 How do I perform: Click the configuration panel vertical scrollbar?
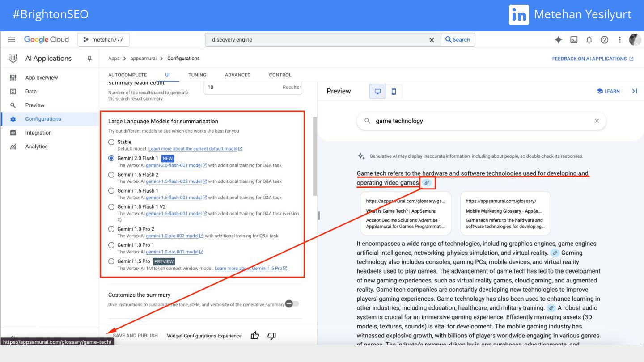[x=315, y=156]
